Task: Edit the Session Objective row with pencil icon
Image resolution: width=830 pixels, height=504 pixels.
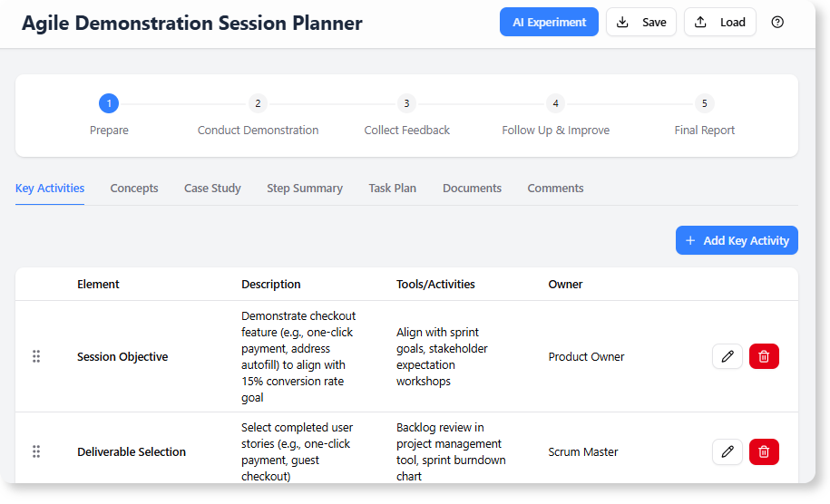Action: 727,357
